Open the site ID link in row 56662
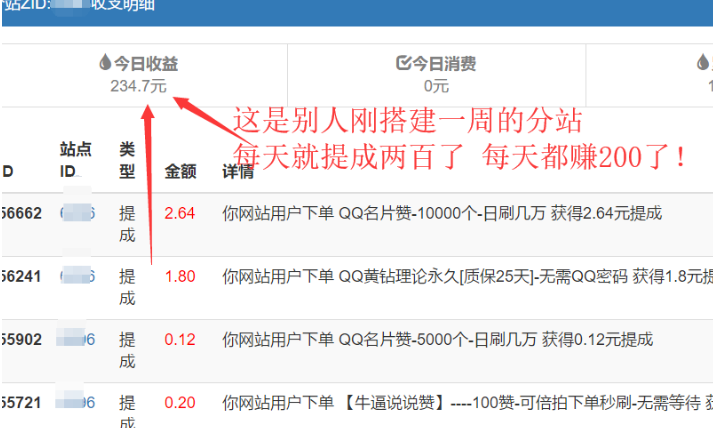The image size is (713, 428). point(78,213)
